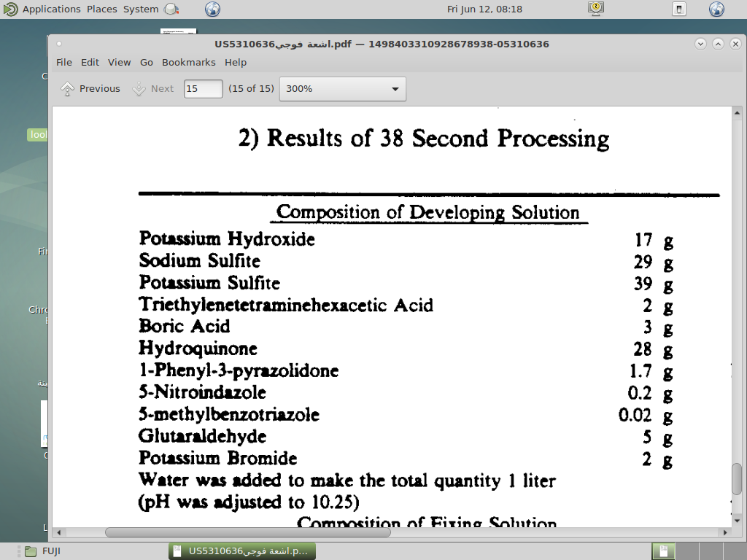747x560 pixels.
Task: Click the 'Hydroquinone' row text
Action: (198, 349)
